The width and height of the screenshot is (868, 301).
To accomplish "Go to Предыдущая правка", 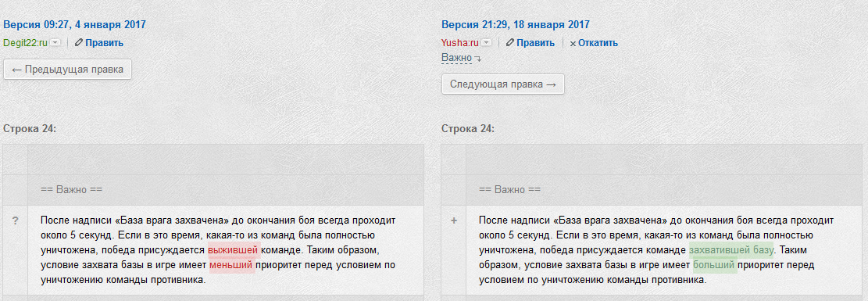I will (67, 70).
